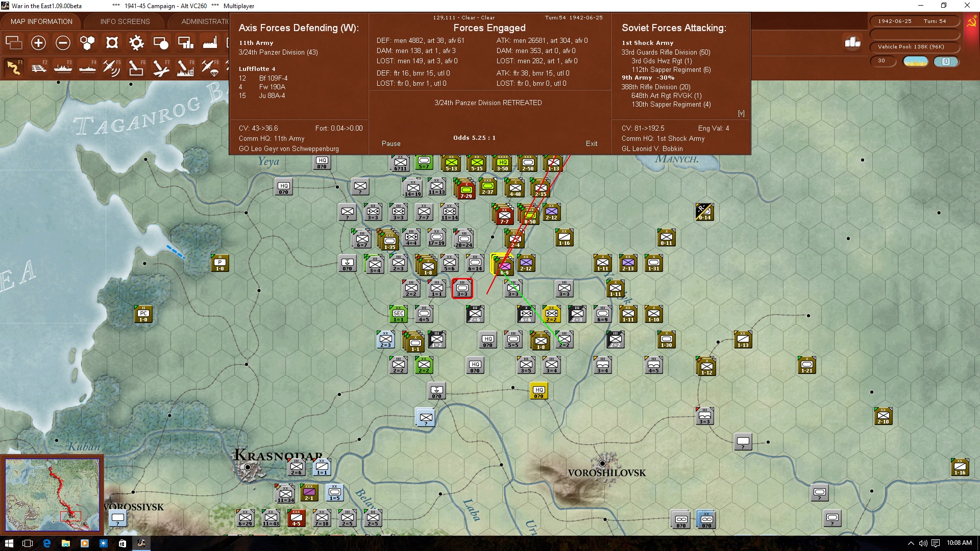Click the jump map thumbnail

(52, 495)
